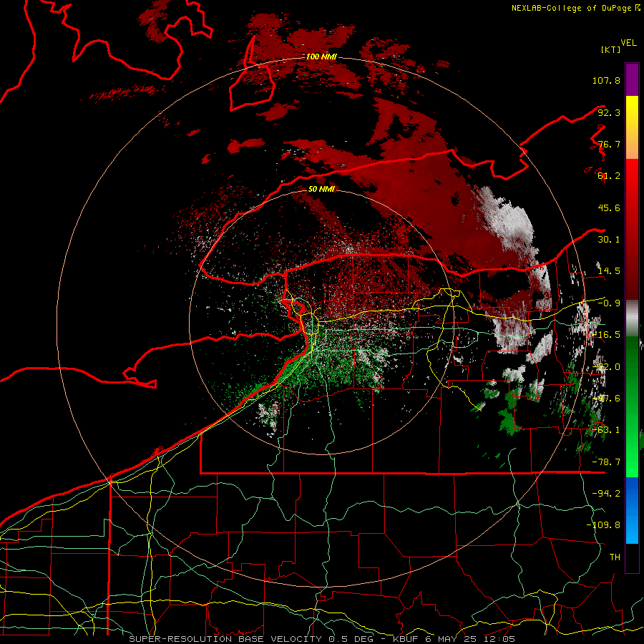The width and height of the screenshot is (644, 644).
Task: Click the [KT] units label
Action: point(610,49)
